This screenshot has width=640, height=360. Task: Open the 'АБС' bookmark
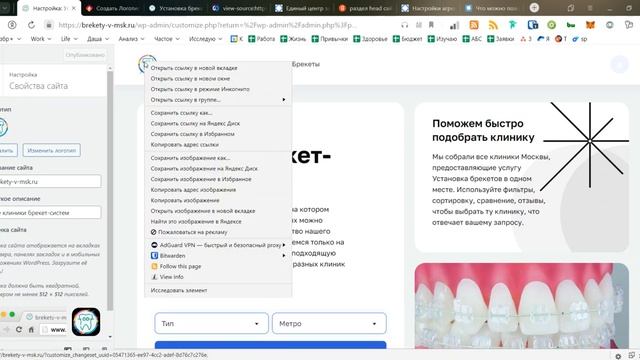[x=472, y=39]
